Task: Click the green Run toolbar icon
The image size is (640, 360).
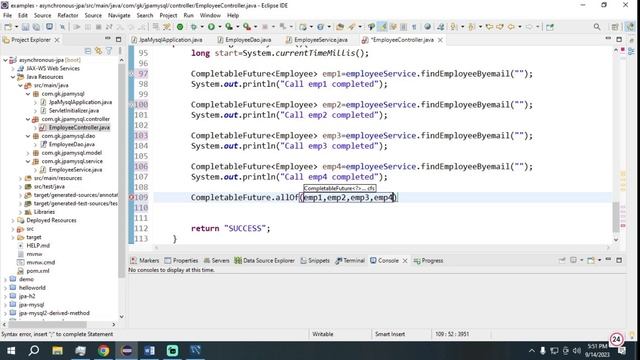Action: pos(211,27)
